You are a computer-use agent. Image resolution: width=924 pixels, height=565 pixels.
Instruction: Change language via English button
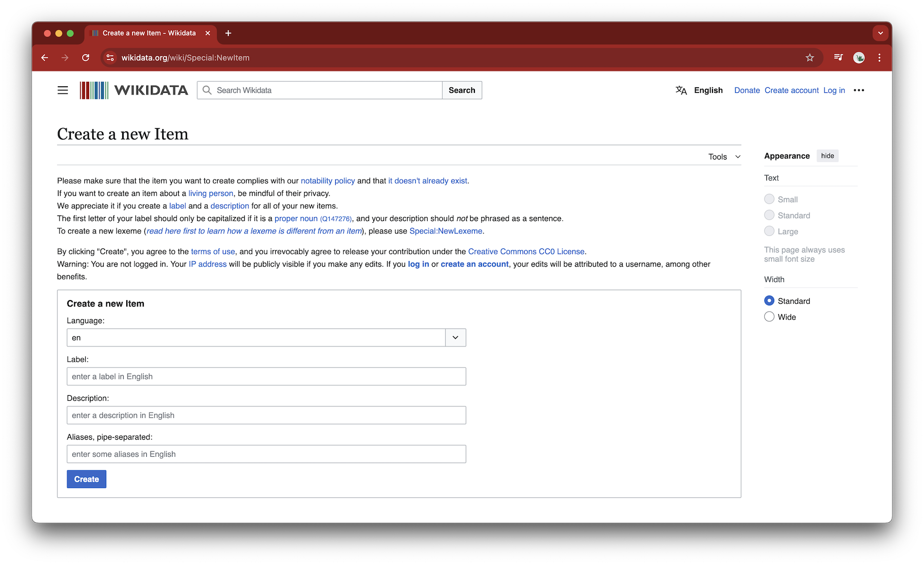708,90
